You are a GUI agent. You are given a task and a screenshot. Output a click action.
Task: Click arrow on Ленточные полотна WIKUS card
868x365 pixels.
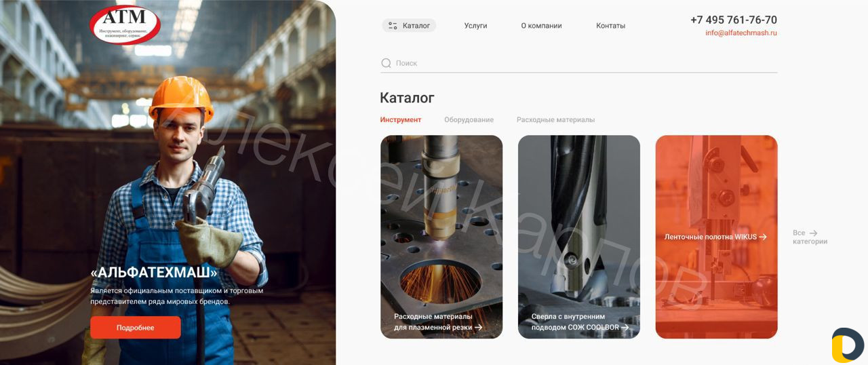click(763, 237)
